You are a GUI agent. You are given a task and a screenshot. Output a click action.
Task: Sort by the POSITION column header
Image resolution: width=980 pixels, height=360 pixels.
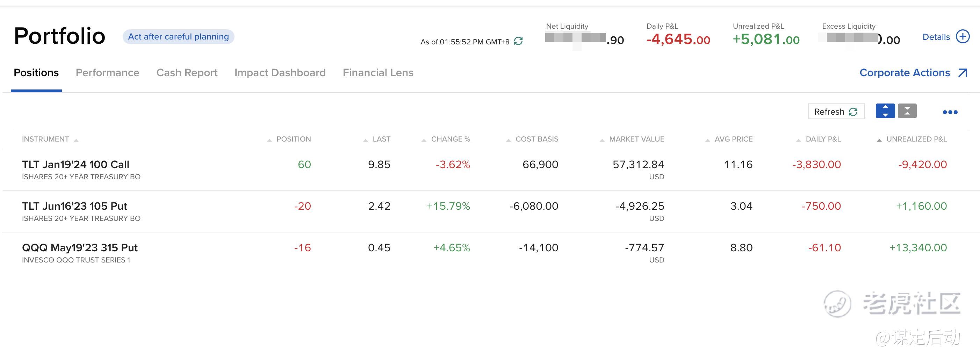pyautogui.click(x=293, y=139)
